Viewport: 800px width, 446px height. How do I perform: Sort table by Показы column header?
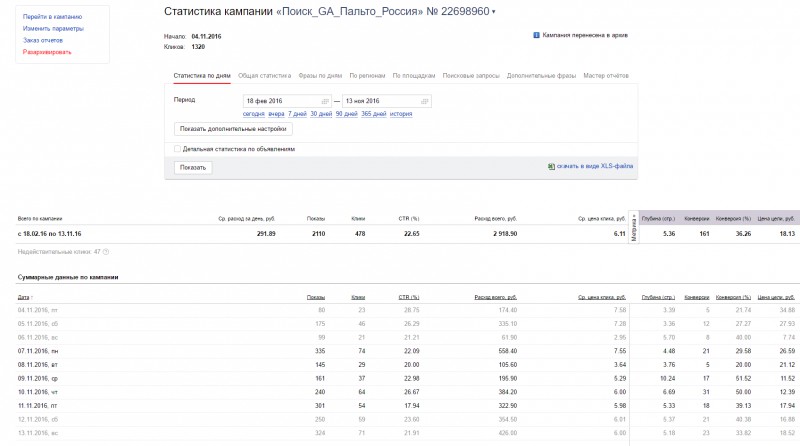316,297
